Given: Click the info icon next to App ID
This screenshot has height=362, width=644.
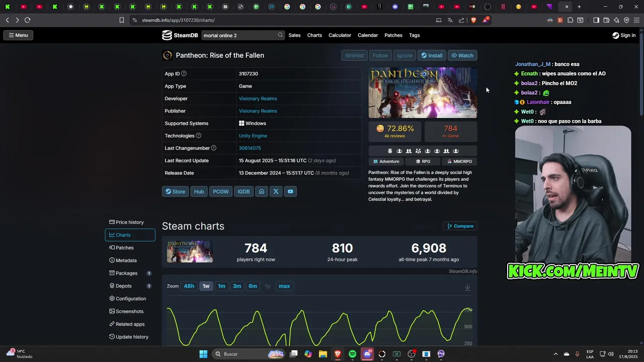Looking at the screenshot, I should point(184,73).
